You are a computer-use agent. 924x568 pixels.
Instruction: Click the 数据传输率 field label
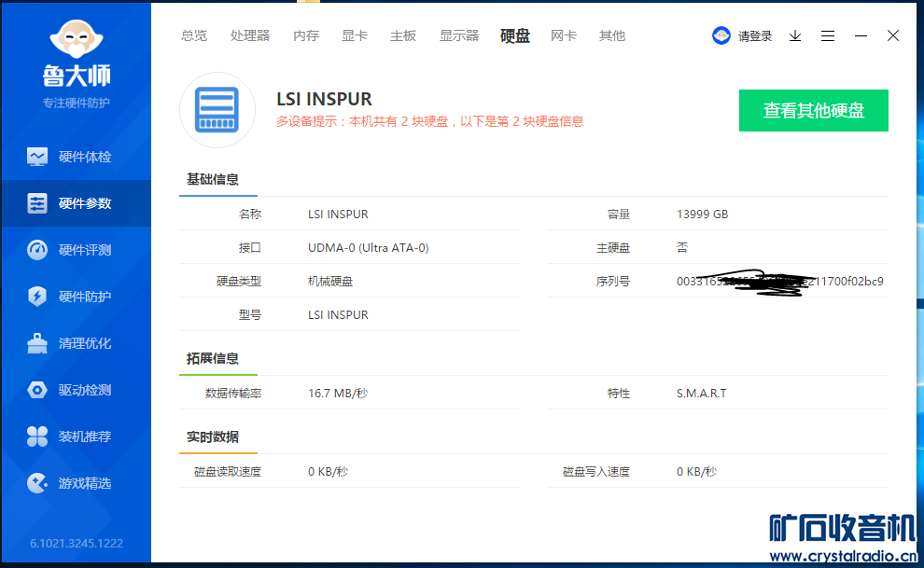[x=232, y=394]
